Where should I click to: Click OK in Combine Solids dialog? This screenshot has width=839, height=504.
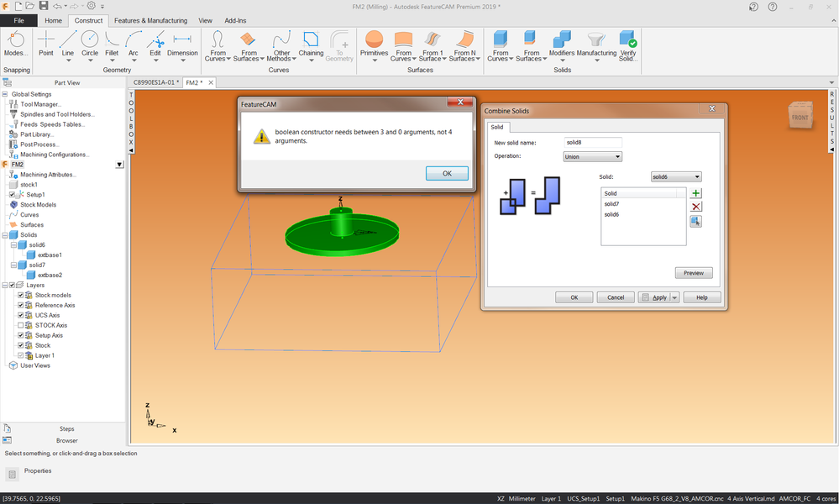pos(574,297)
